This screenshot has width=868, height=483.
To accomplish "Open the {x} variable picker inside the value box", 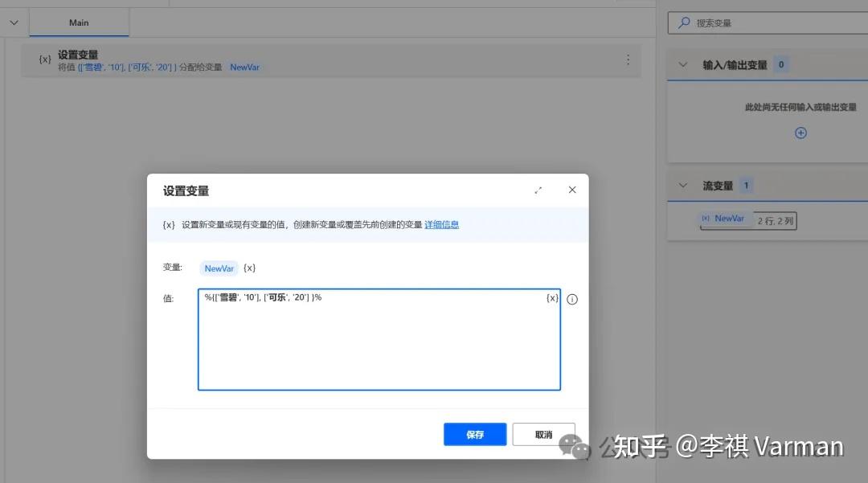I will (x=551, y=297).
